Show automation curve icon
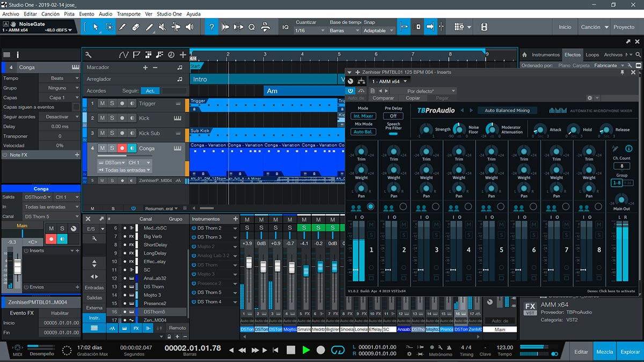The width and height of the screenshot is (644, 362). 124,55
